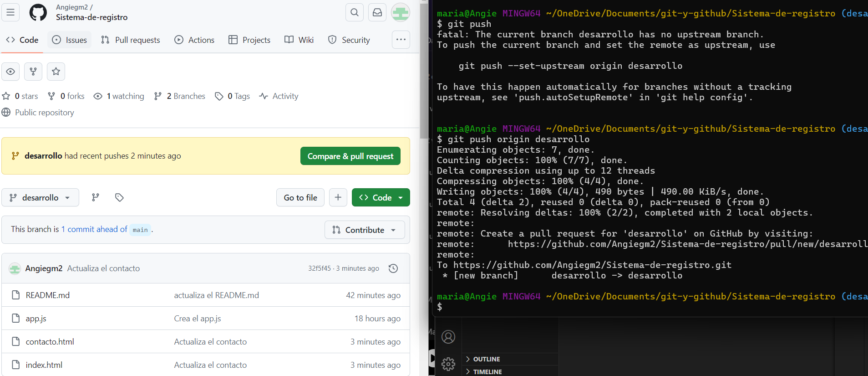Open commit message Crea el app.js

pos(198,319)
